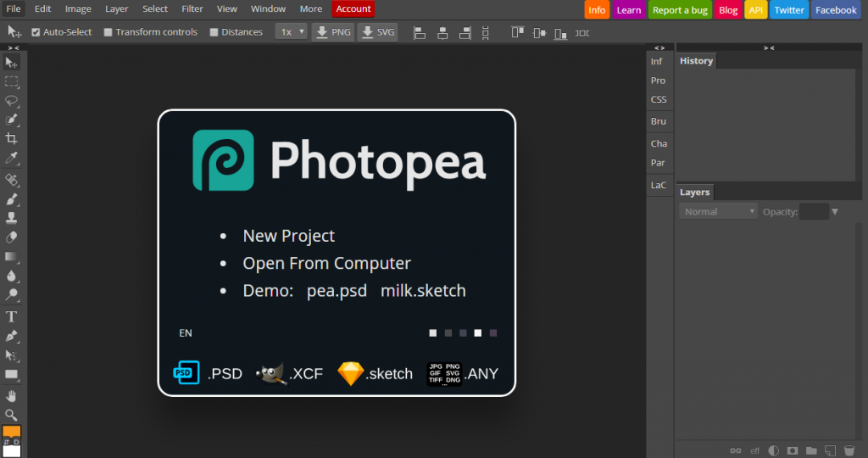
Task: Click align bottom edges icon
Action: pos(561,34)
